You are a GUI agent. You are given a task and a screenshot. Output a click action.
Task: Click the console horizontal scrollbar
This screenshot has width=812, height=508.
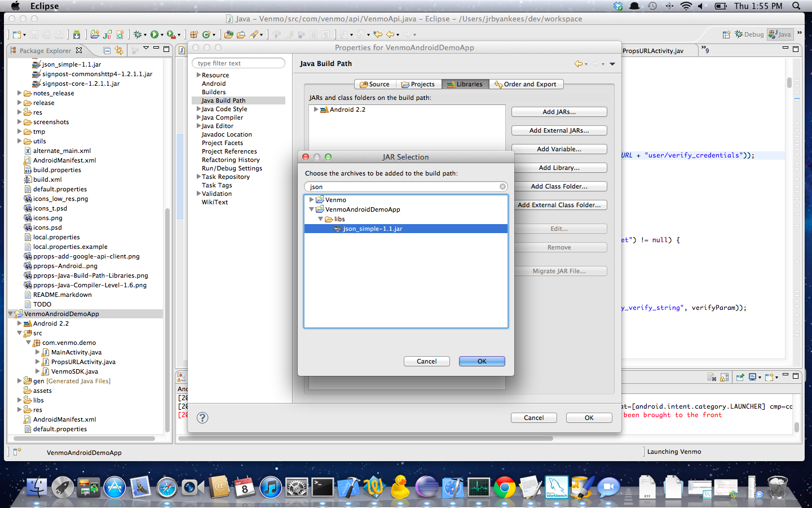365,438
